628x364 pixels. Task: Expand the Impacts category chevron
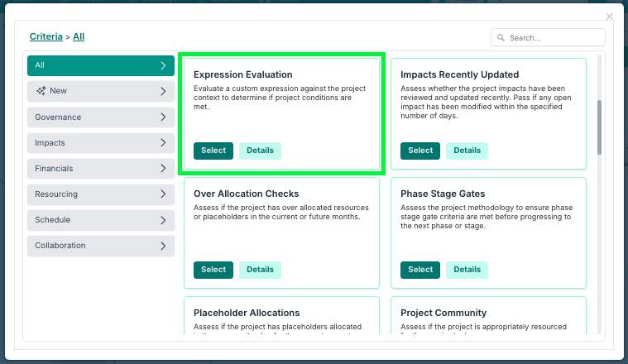click(163, 143)
